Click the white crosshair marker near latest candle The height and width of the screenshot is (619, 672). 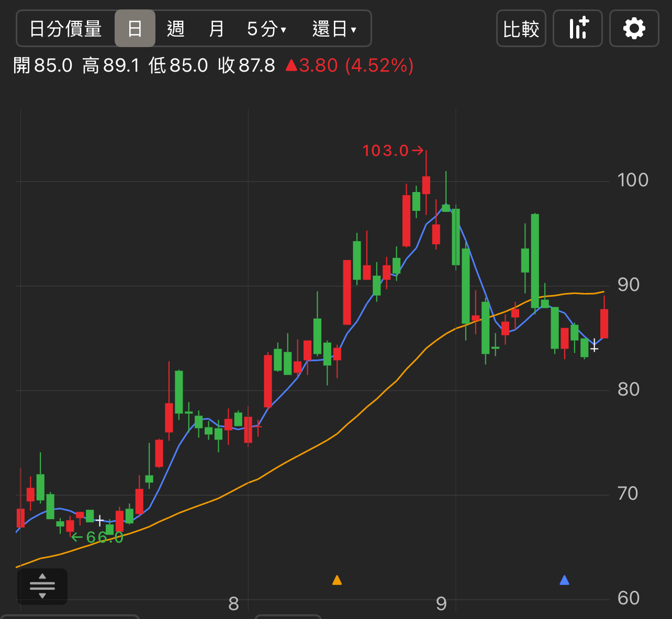pos(594,346)
